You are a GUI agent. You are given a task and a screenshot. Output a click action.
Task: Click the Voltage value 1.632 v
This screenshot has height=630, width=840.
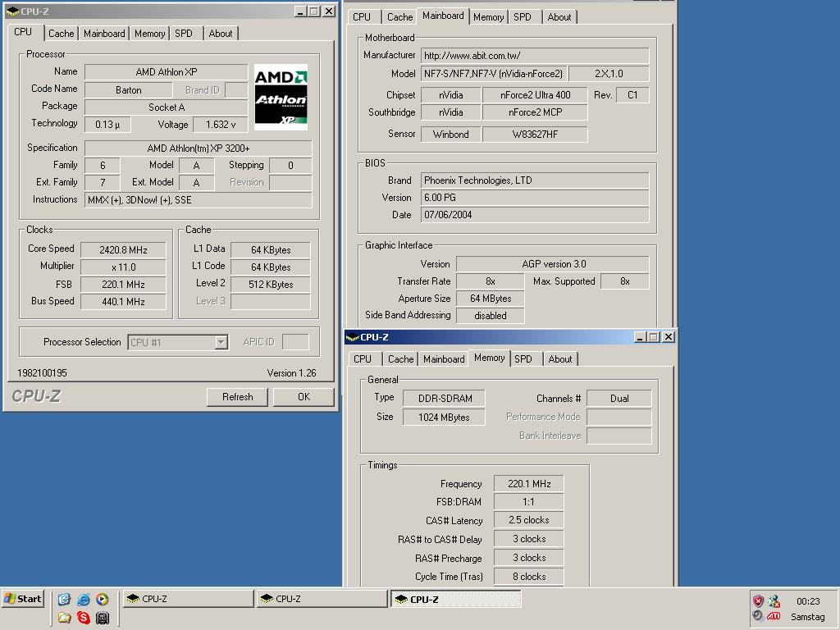(221, 125)
